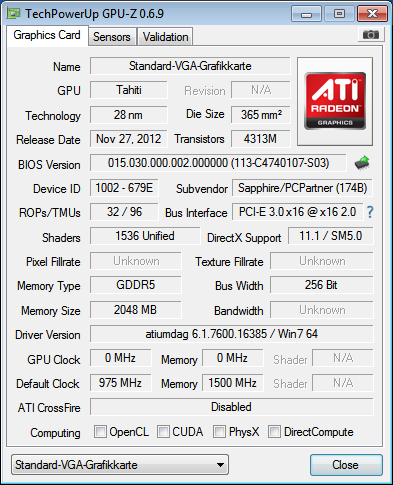Close the window with the red X
Image resolution: width=393 pixels, height=485 pixels.
372,14
